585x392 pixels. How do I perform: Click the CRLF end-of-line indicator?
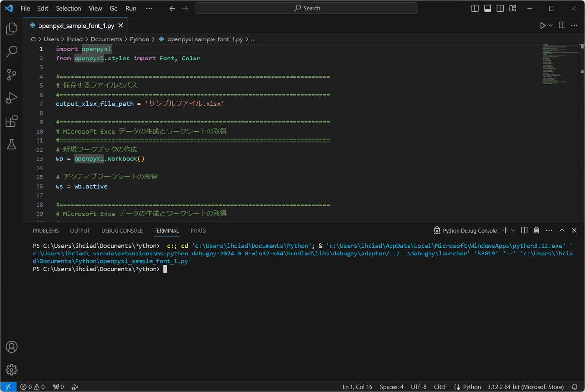click(x=440, y=387)
